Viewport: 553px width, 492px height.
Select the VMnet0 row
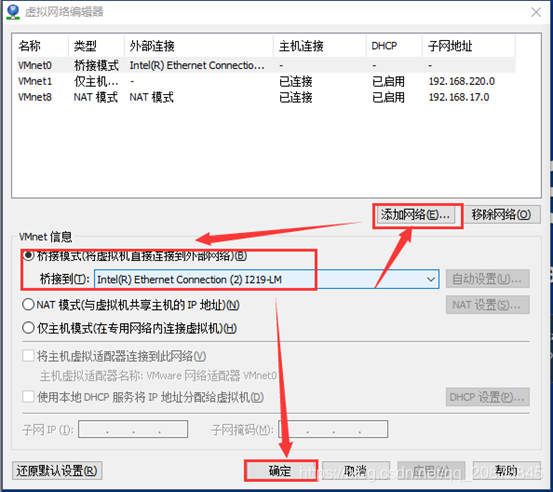pos(266,65)
